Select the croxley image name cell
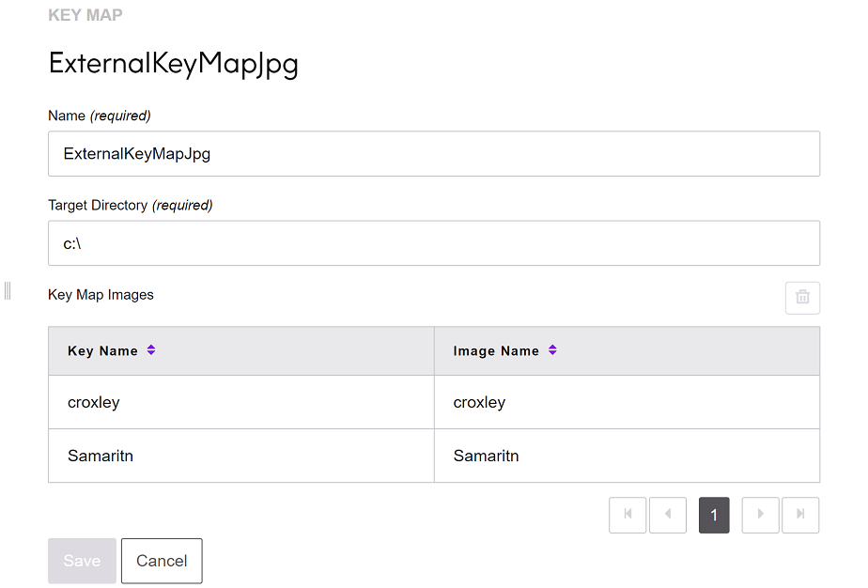This screenshot has width=868, height=588. tap(479, 402)
